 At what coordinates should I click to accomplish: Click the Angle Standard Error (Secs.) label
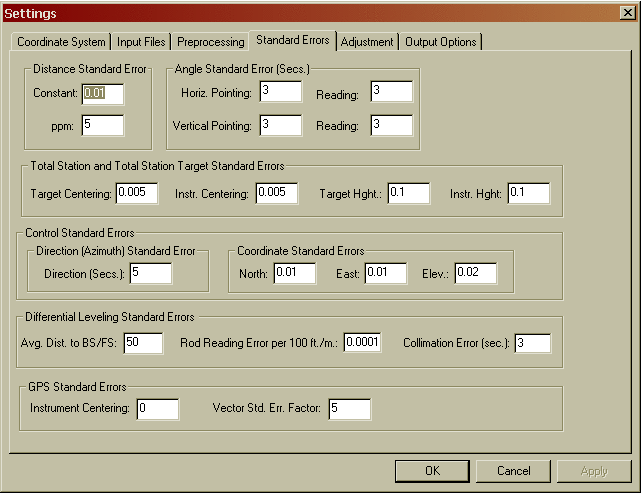(x=242, y=69)
